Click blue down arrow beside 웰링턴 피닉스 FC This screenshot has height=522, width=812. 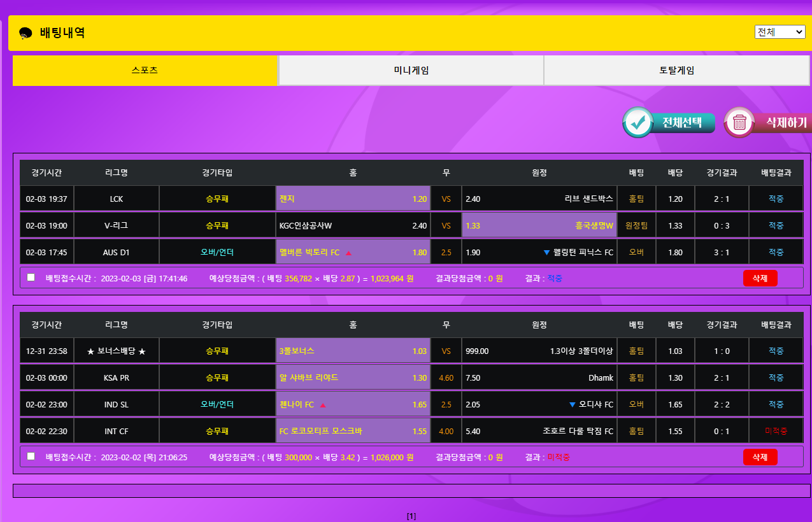546,253
